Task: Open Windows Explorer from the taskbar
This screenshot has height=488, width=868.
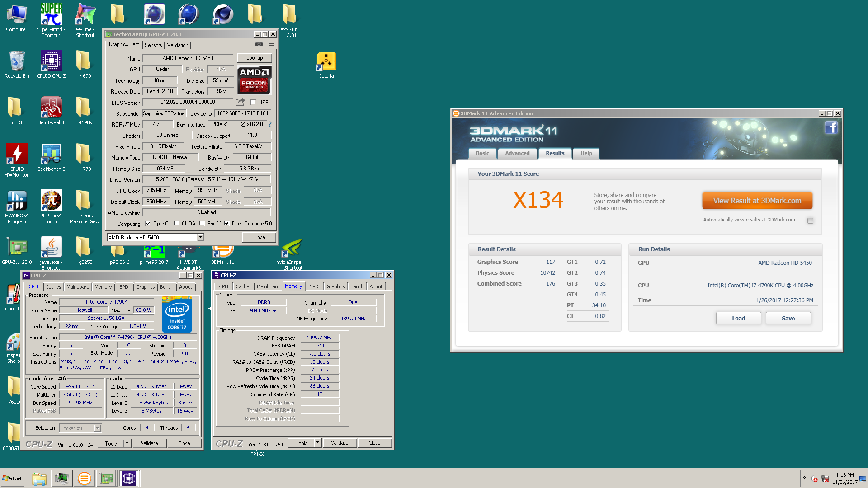Action: click(x=39, y=479)
